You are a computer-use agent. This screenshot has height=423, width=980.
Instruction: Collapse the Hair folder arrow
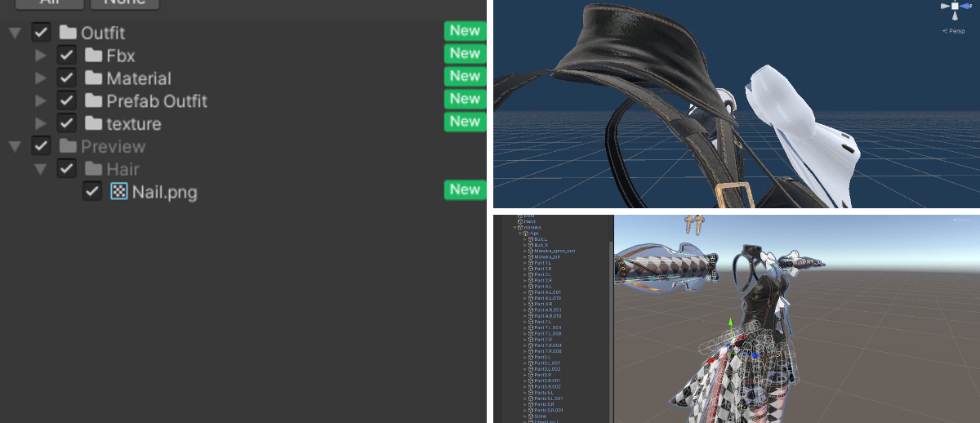41,171
